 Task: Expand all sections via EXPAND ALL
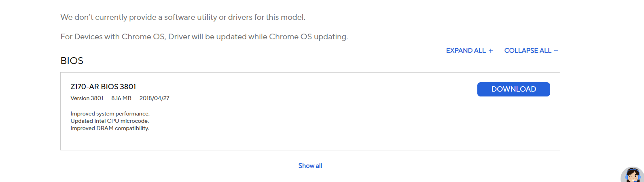click(x=466, y=51)
